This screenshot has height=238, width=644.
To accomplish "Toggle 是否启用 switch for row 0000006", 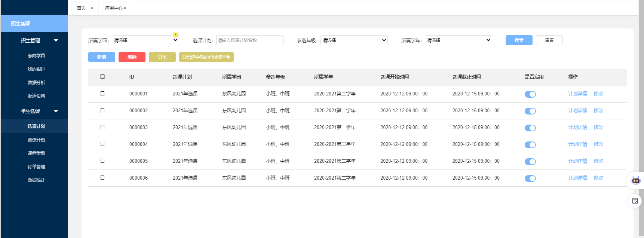I will coord(530,178).
